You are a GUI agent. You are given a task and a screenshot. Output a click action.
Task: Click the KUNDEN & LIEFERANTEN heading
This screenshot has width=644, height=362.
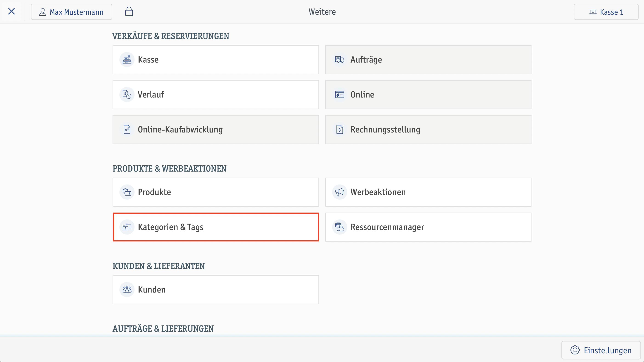(x=159, y=266)
